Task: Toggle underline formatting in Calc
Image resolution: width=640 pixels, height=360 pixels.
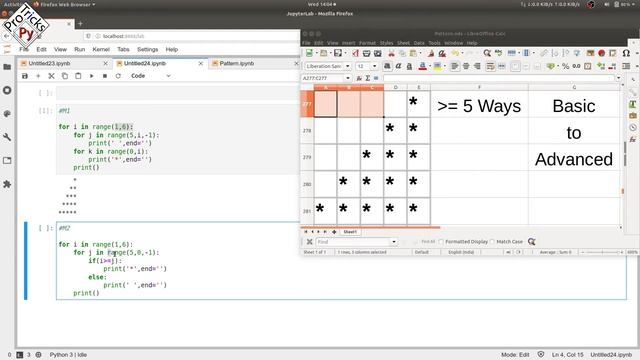Action: (x=409, y=66)
